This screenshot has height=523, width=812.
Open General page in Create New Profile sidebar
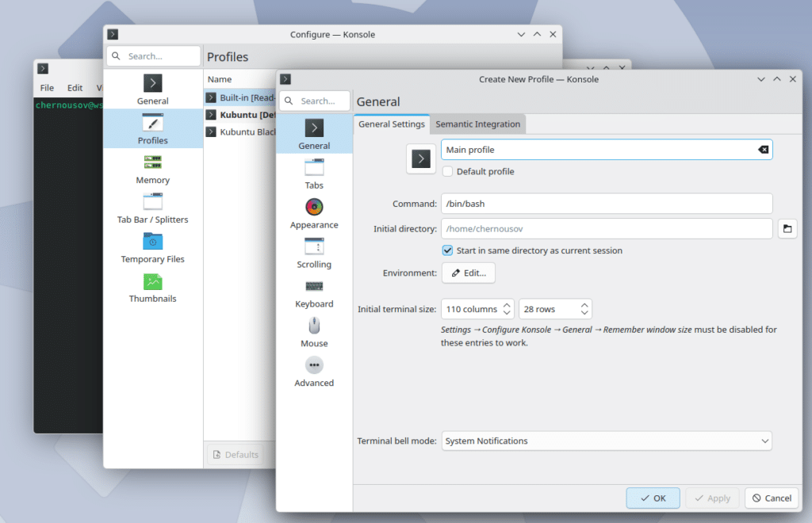[x=314, y=134]
